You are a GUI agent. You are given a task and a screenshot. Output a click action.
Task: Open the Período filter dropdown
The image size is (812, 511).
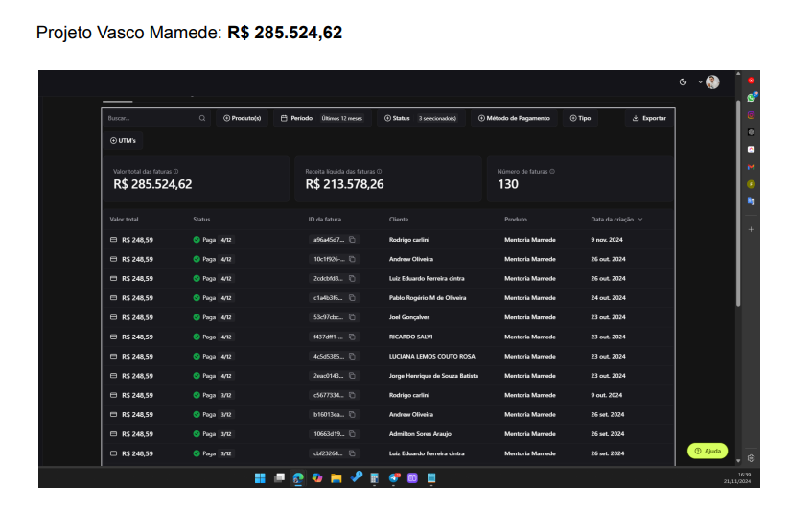(x=322, y=118)
